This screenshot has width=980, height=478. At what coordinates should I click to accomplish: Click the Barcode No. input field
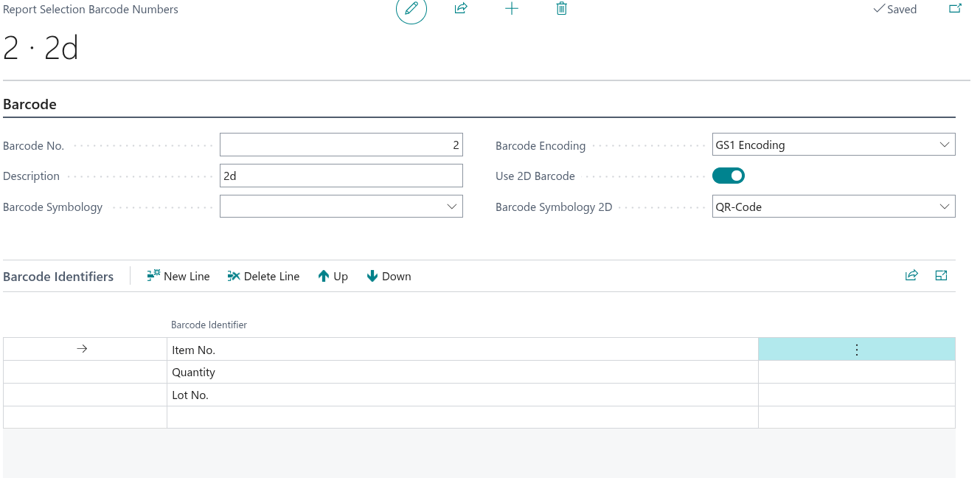[x=341, y=145]
